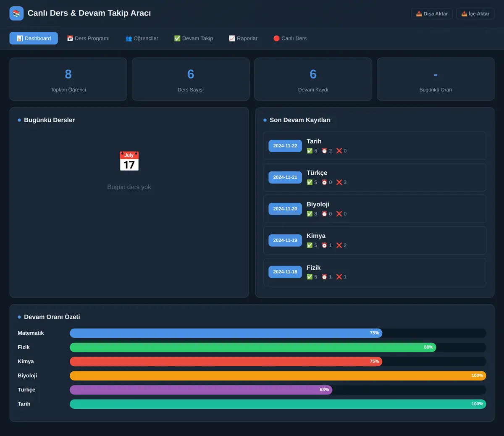Open the Öğrenciler tab
Image resolution: width=504 pixels, height=436 pixels.
(142, 38)
